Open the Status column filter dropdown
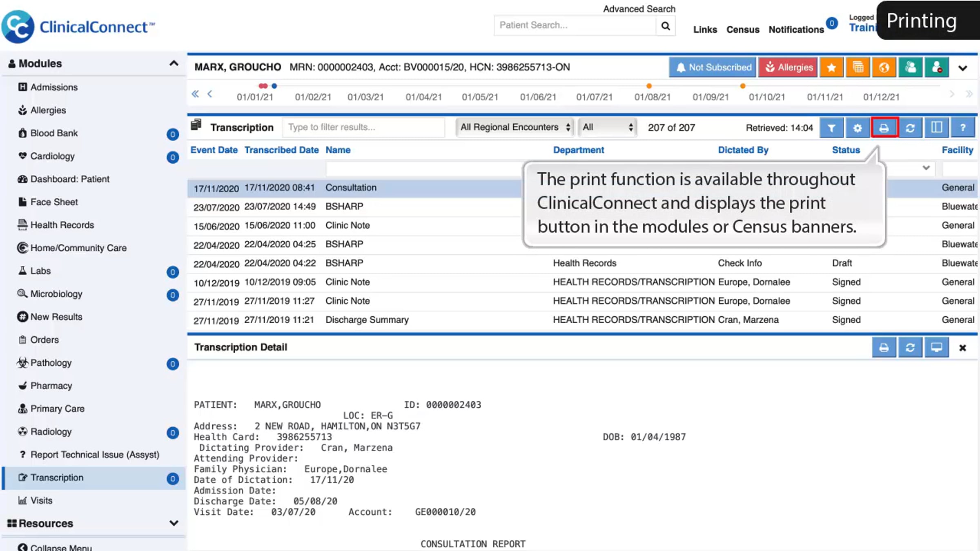 tap(926, 168)
